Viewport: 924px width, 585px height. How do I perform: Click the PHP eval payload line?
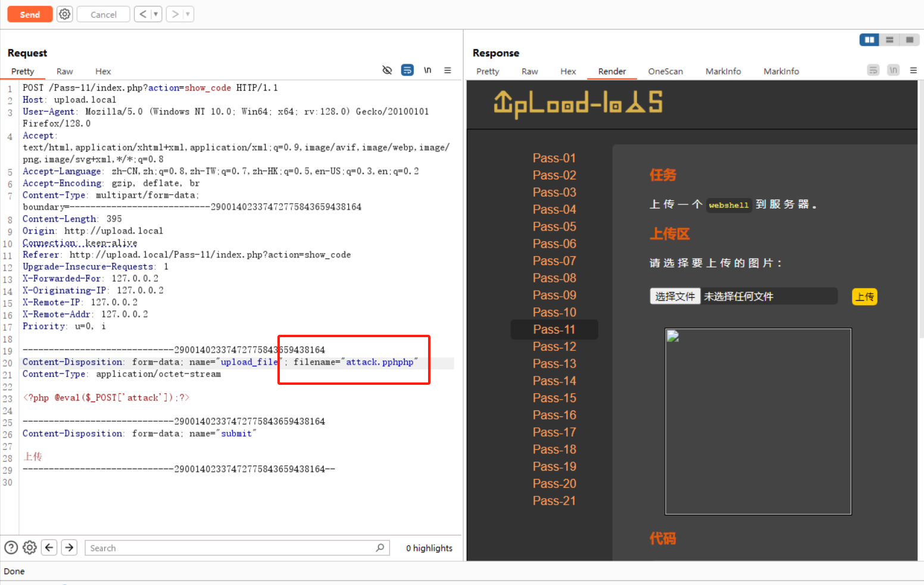click(106, 398)
